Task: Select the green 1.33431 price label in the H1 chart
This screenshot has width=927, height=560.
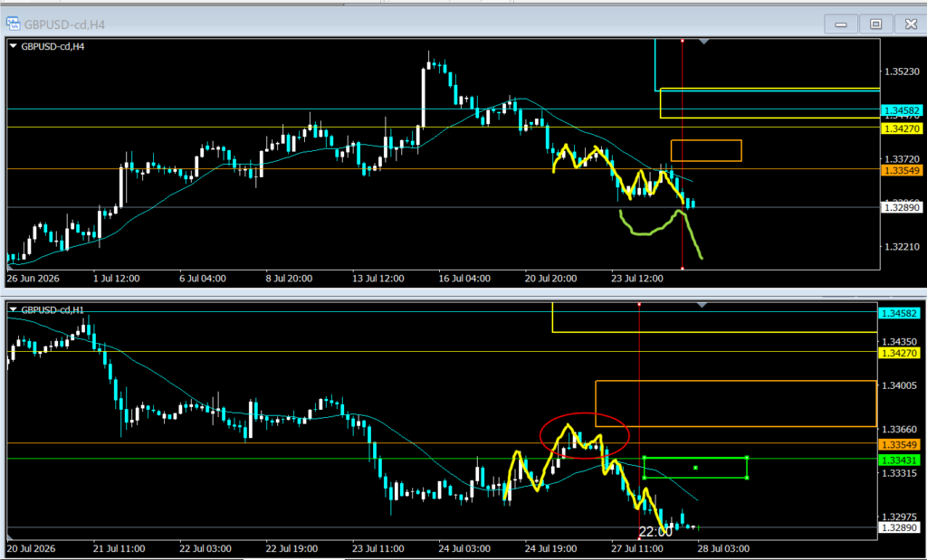Action: (x=899, y=460)
